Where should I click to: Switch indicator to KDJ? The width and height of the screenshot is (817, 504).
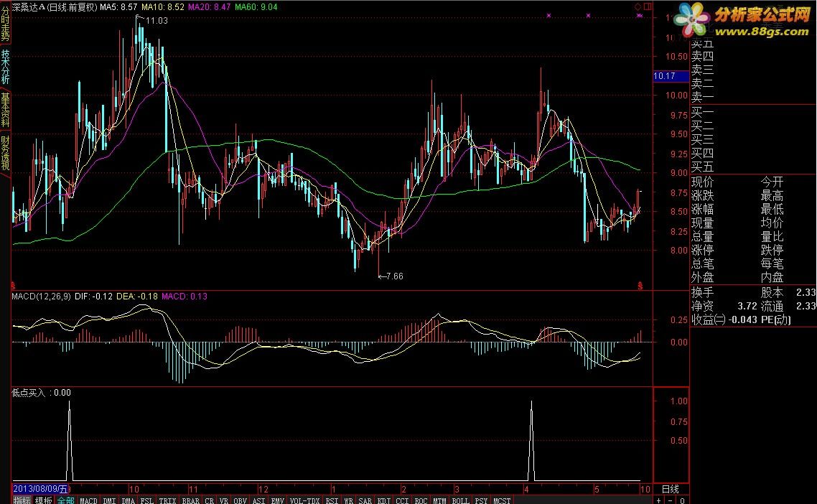point(384,500)
